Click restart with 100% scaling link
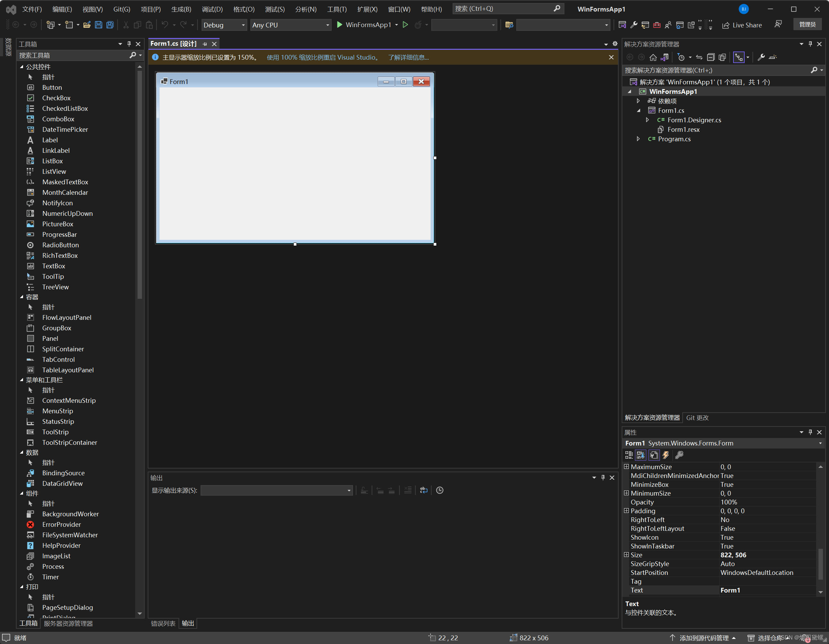Image resolution: width=829 pixels, height=644 pixels. [x=323, y=57]
